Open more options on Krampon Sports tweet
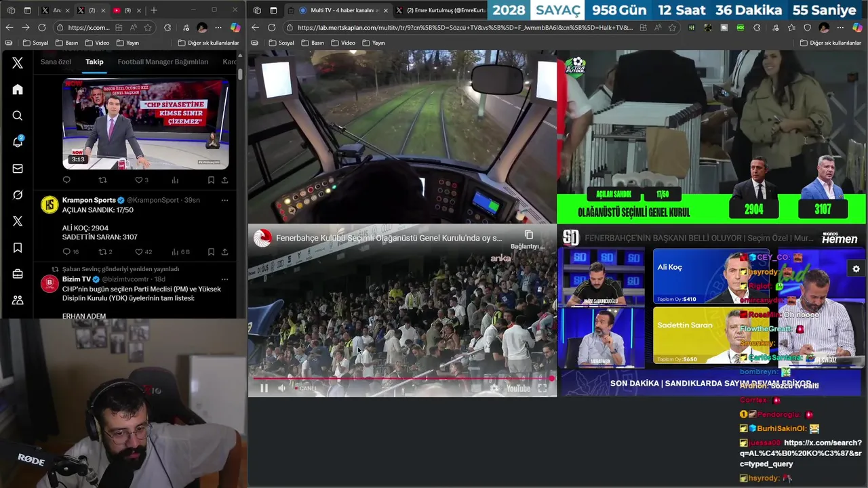Viewport: 868px width, 488px height. [224, 200]
